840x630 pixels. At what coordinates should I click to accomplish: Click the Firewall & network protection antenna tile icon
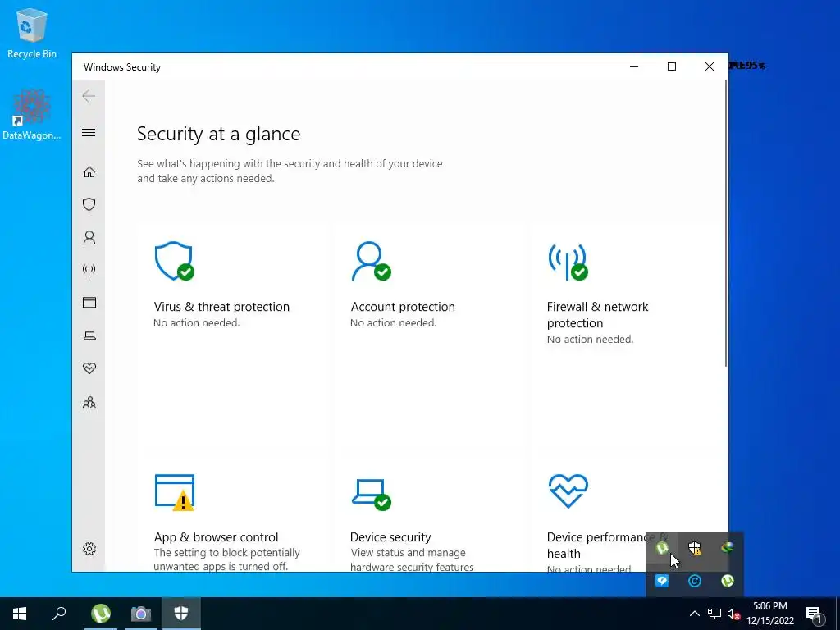point(568,262)
